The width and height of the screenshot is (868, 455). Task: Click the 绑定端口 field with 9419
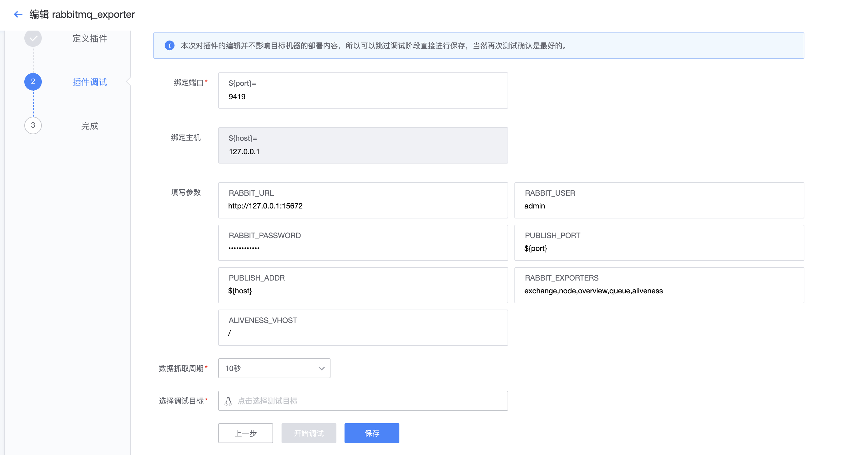tap(363, 96)
